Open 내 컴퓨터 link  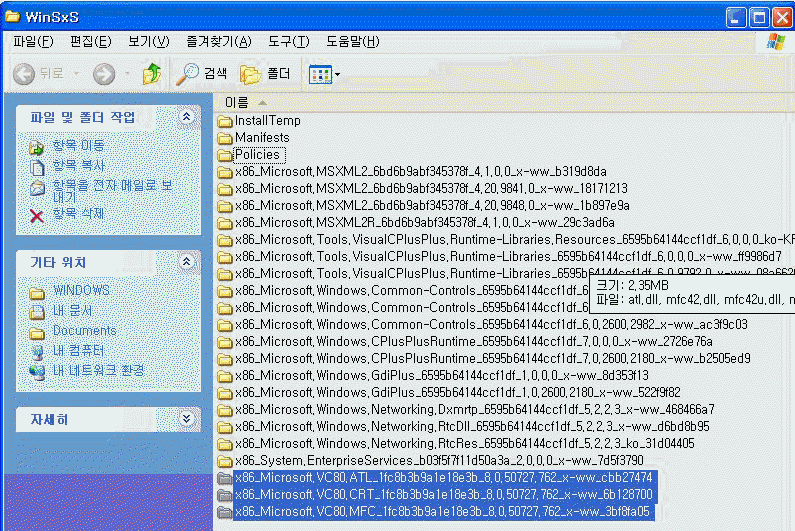(x=78, y=350)
